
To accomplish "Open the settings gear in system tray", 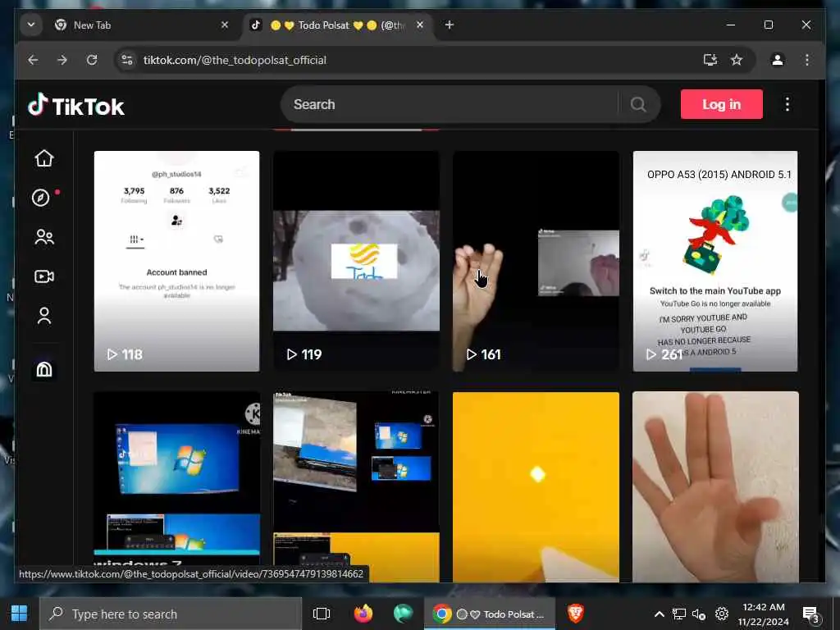I will 722,614.
